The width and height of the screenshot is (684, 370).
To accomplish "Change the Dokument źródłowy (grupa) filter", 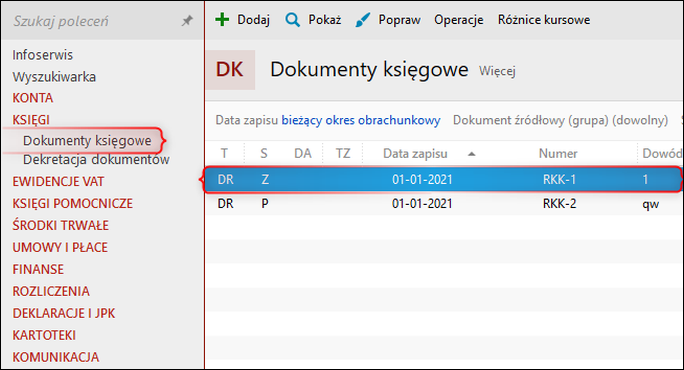I will coord(561,120).
